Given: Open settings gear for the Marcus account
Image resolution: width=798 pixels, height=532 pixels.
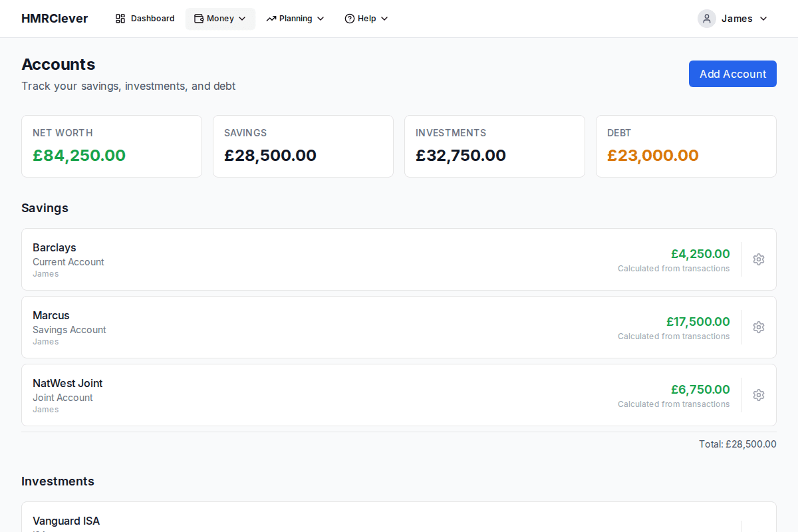Looking at the screenshot, I should [x=758, y=327].
